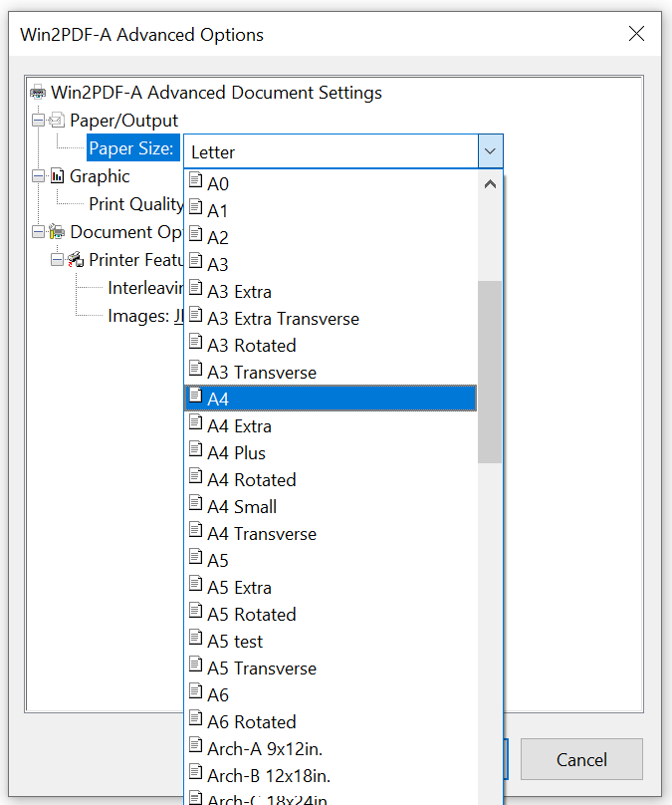Collapse the Document Options tree node
The width and height of the screenshot is (672, 805).
[39, 232]
